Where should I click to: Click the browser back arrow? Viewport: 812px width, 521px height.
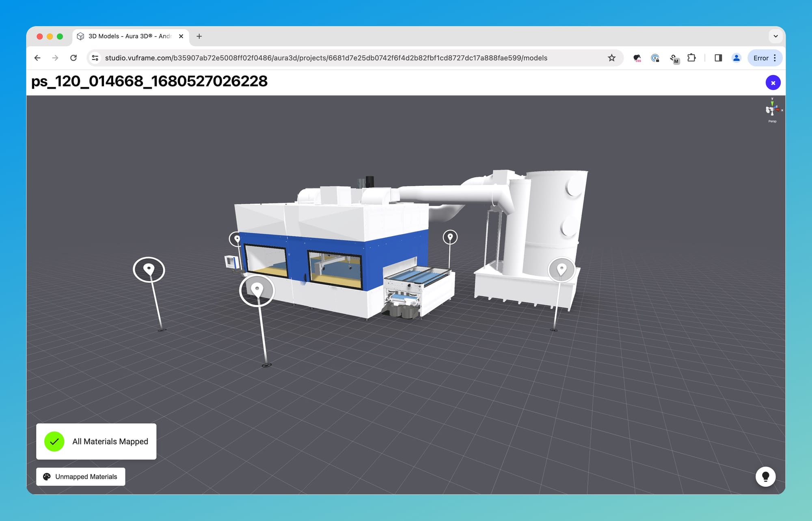point(37,58)
